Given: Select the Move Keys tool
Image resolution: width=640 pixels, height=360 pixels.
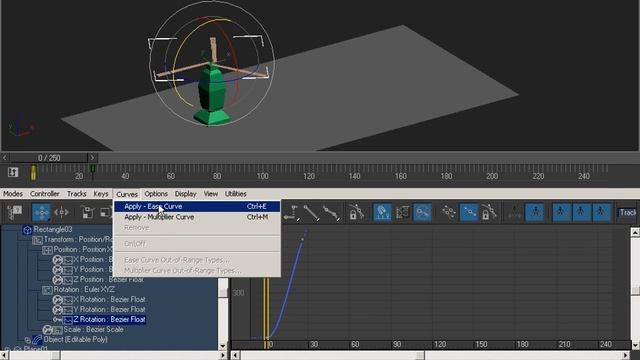Looking at the screenshot, I should coord(41,212).
